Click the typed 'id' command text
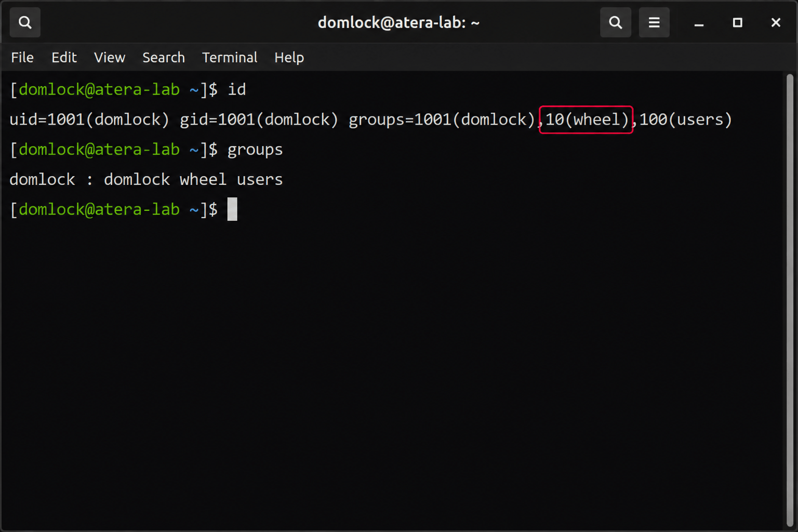The image size is (798, 532). pos(237,89)
